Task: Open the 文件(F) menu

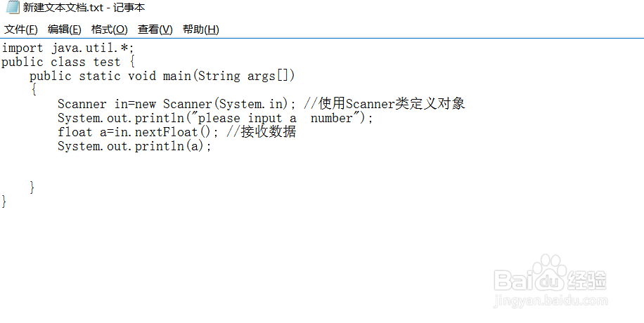Action: click(21, 29)
